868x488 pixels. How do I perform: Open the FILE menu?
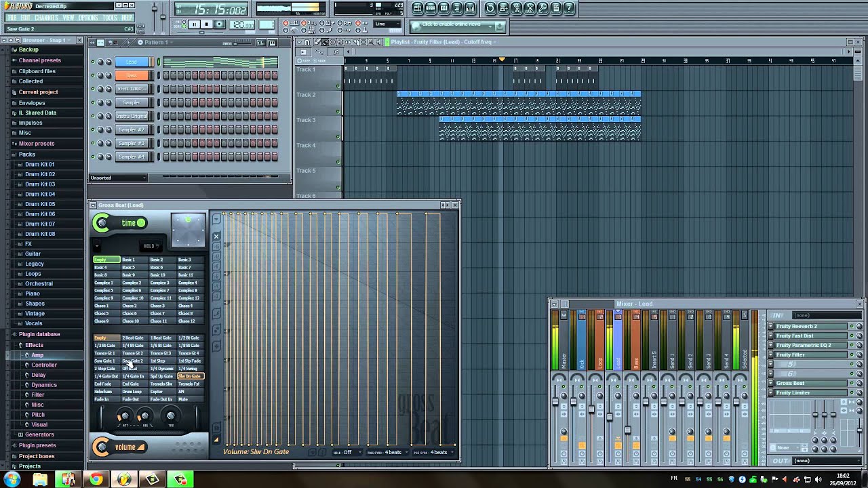[x=12, y=18]
